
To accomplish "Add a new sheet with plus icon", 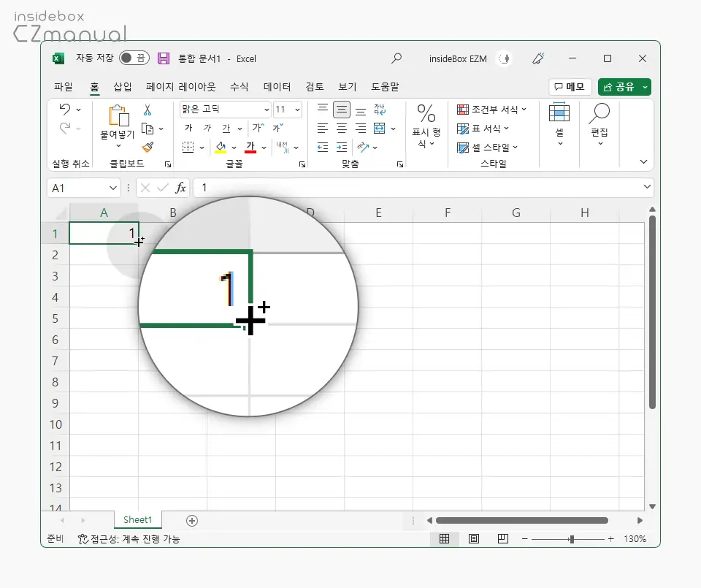I will click(x=192, y=520).
